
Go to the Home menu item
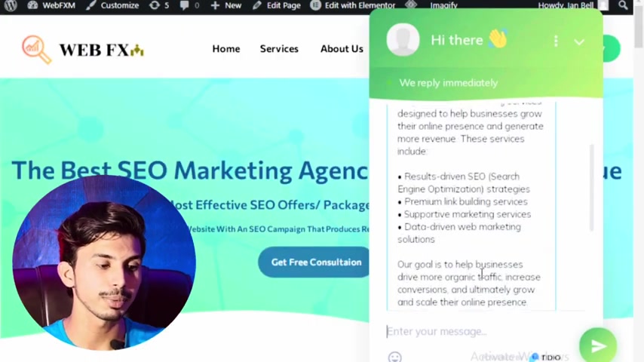click(x=226, y=48)
